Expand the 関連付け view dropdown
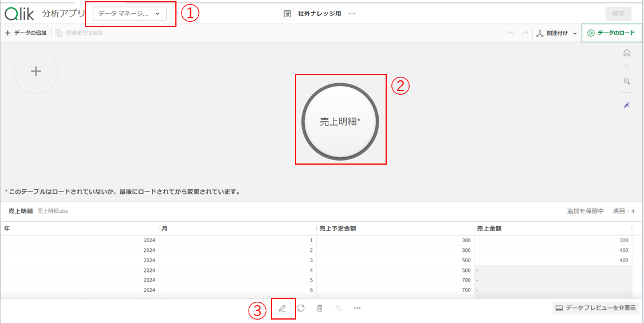 557,33
